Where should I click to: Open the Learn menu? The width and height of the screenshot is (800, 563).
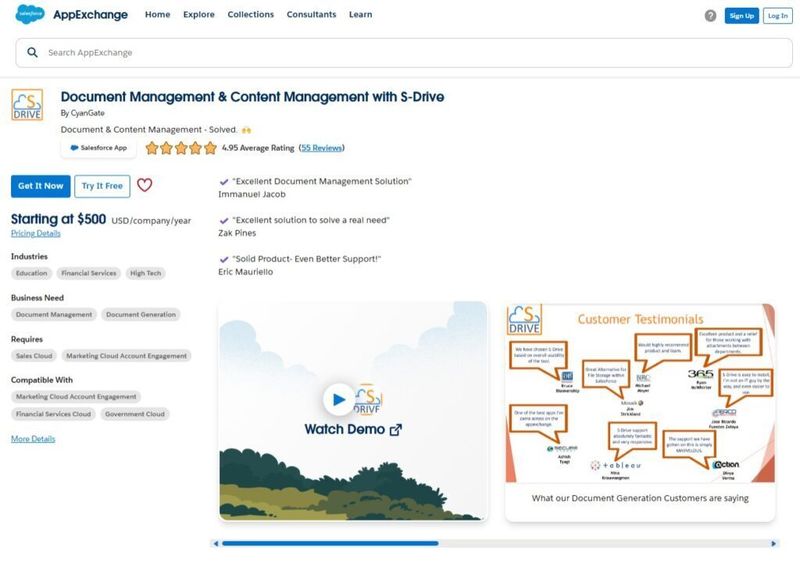pos(361,15)
